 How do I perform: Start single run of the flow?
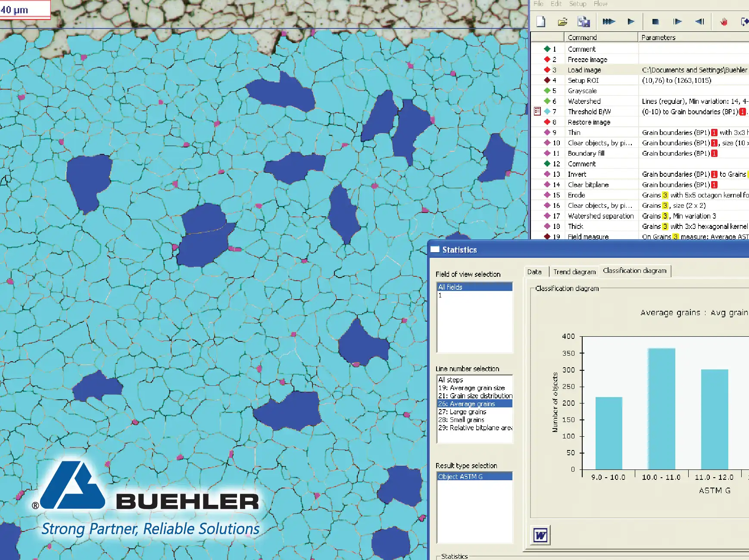tap(631, 21)
